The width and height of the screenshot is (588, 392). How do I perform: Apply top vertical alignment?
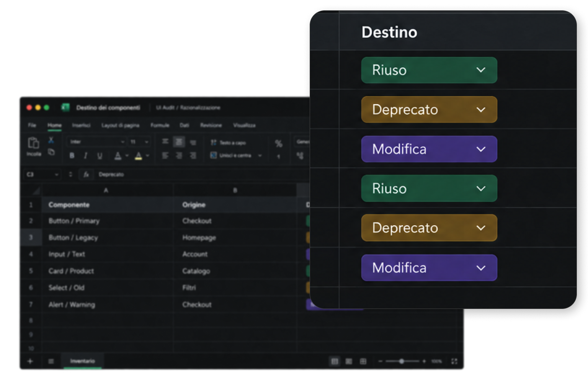click(165, 142)
